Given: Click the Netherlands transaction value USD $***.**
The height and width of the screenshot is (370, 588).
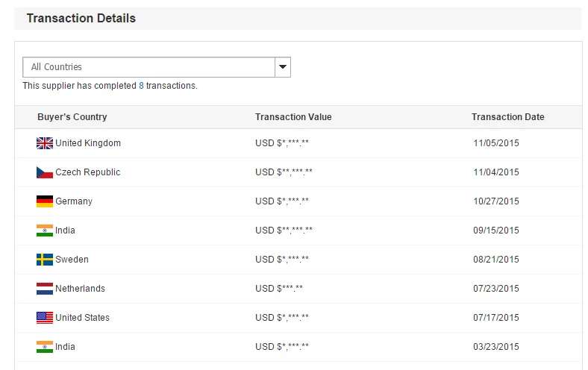Looking at the screenshot, I should coord(279,289).
